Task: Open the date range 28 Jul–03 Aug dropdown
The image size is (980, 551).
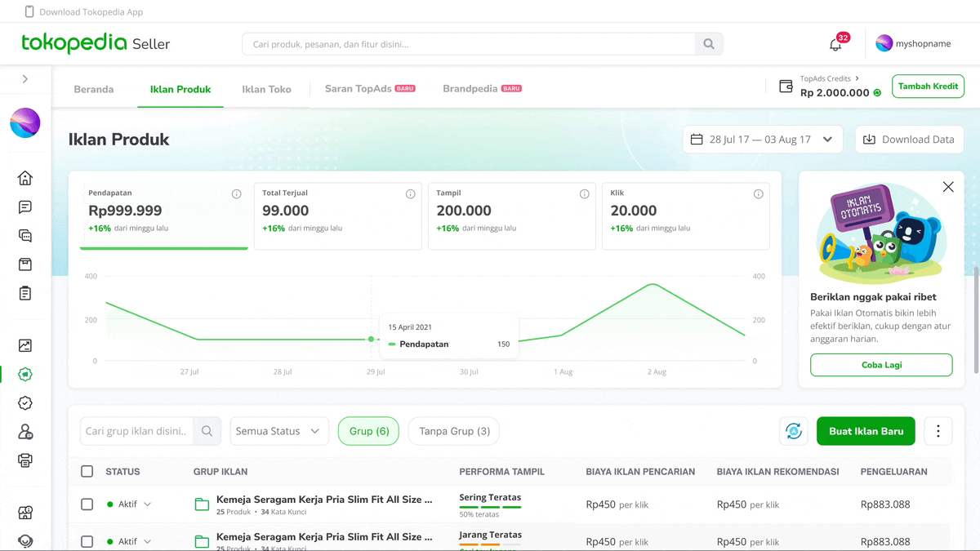Action: pos(763,140)
